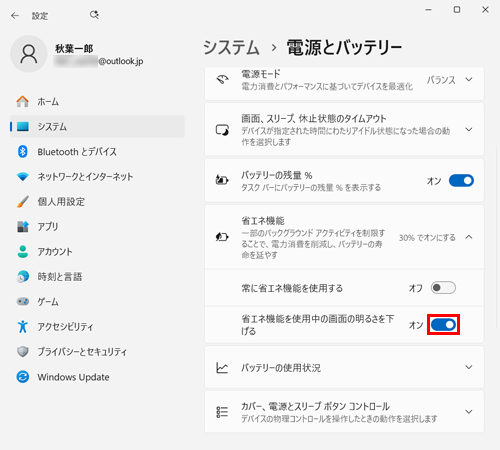Viewport: 500px width, 450px height.
Task: Open Windows Update settings page
Action: coord(97,377)
